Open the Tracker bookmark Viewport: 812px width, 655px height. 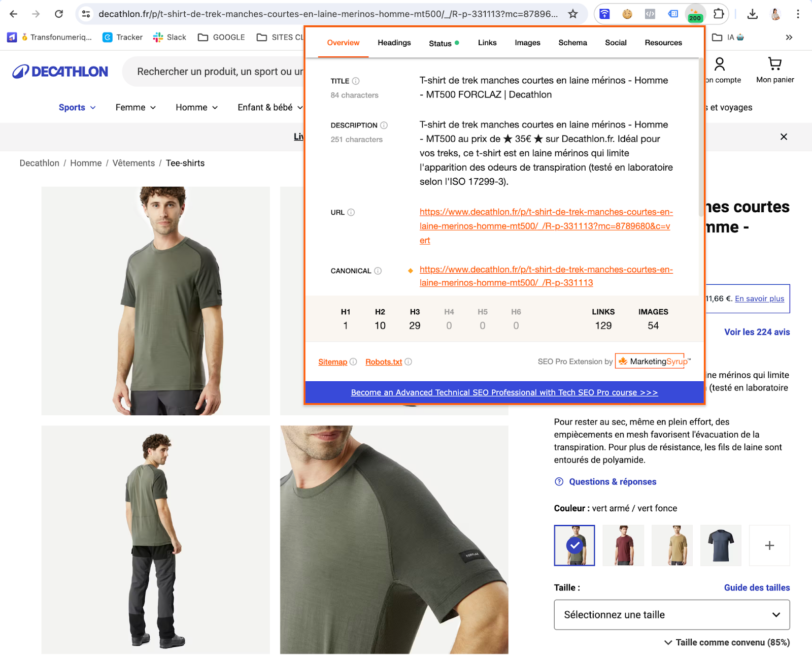123,37
